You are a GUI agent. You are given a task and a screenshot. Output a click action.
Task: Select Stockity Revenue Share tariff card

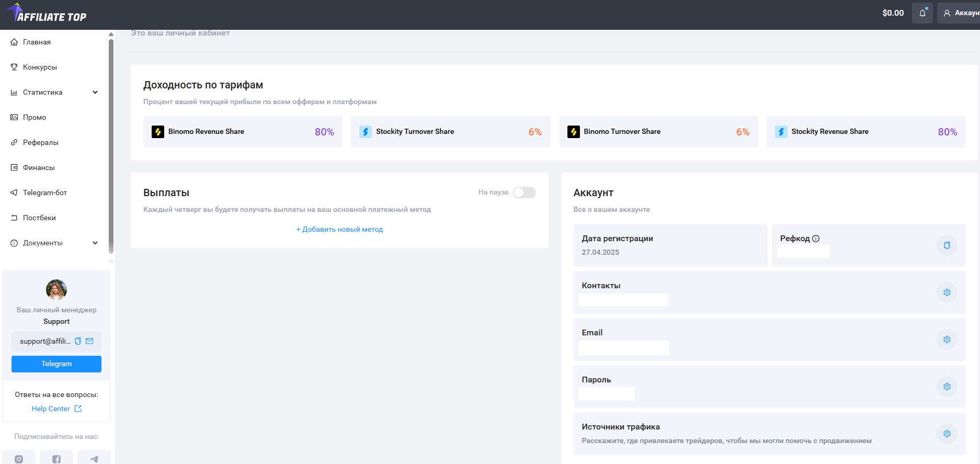pos(866,132)
